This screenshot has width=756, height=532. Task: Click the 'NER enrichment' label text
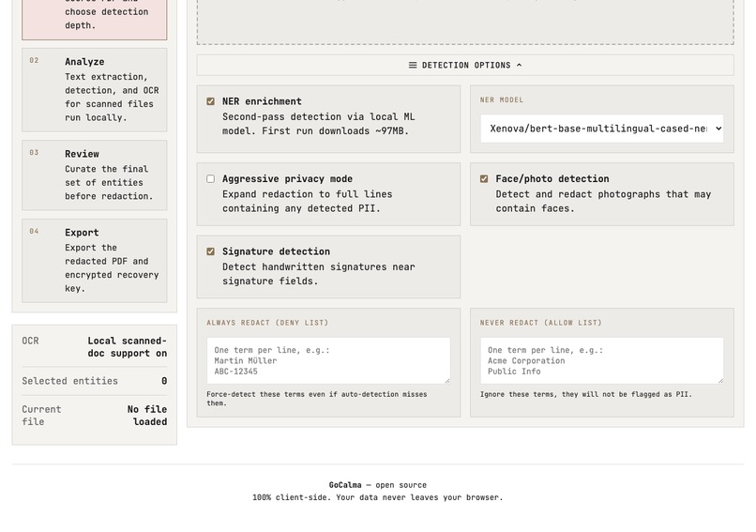tap(262, 101)
